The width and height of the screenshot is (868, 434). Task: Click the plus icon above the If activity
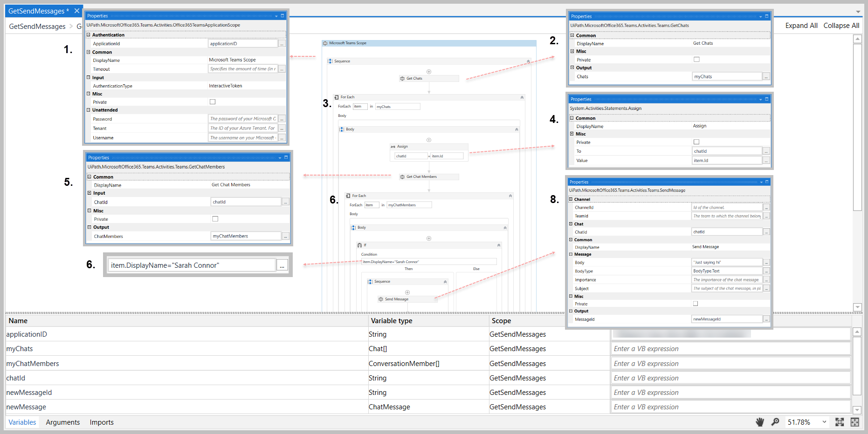[429, 238]
